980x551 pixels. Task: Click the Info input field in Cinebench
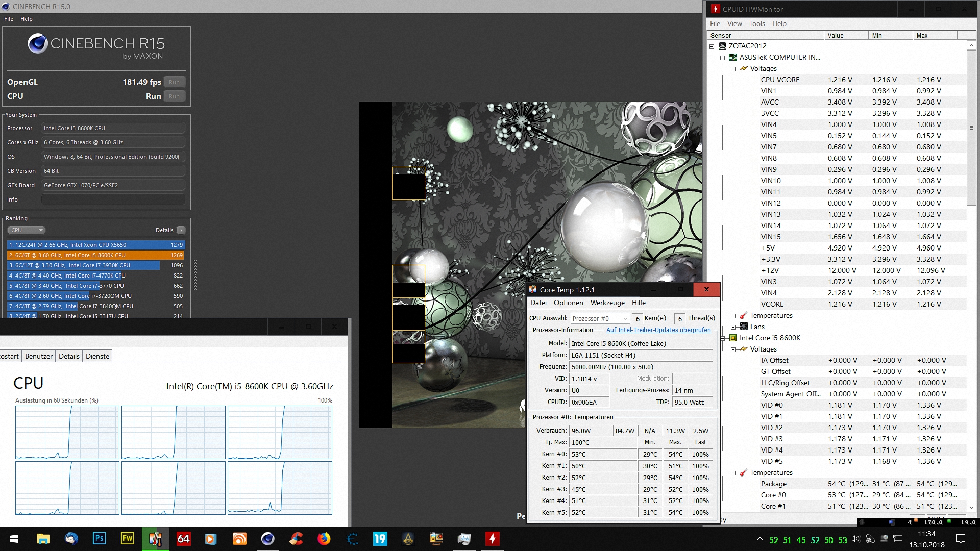(x=113, y=199)
